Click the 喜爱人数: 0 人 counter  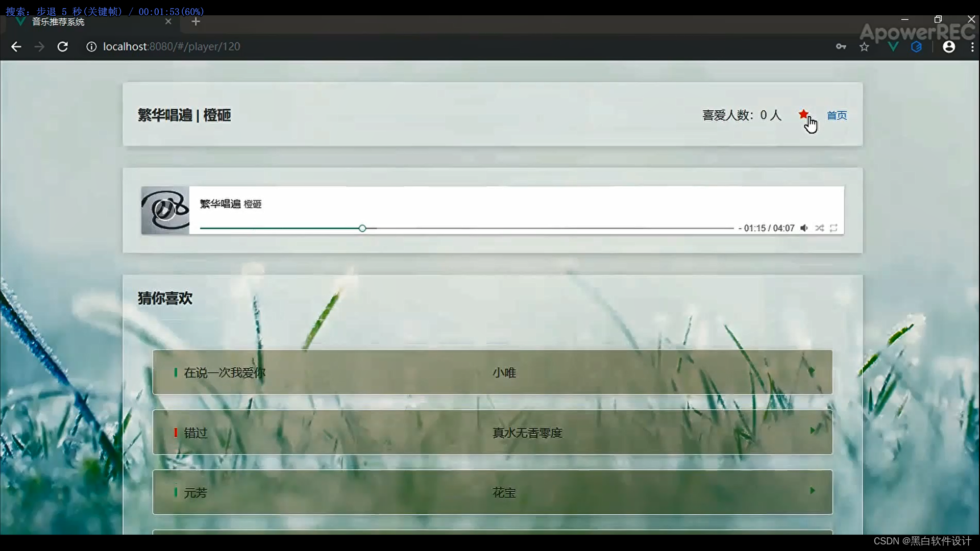(x=742, y=115)
